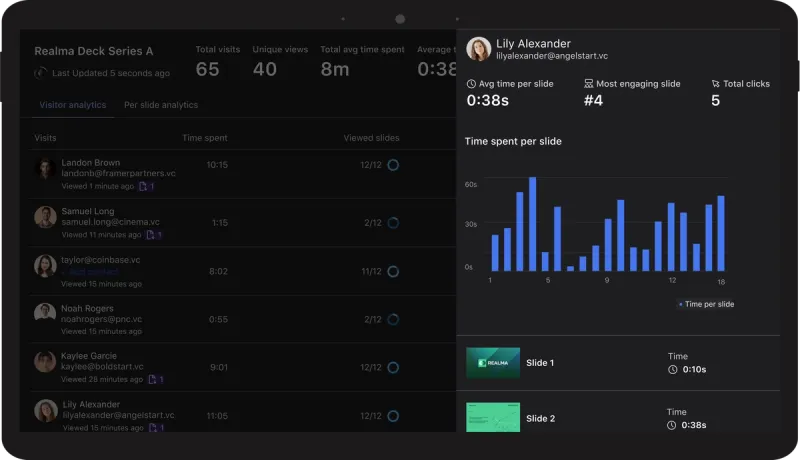Click the Realma Deck Series A title
Image resolution: width=800 pixels, height=460 pixels.
(94, 51)
